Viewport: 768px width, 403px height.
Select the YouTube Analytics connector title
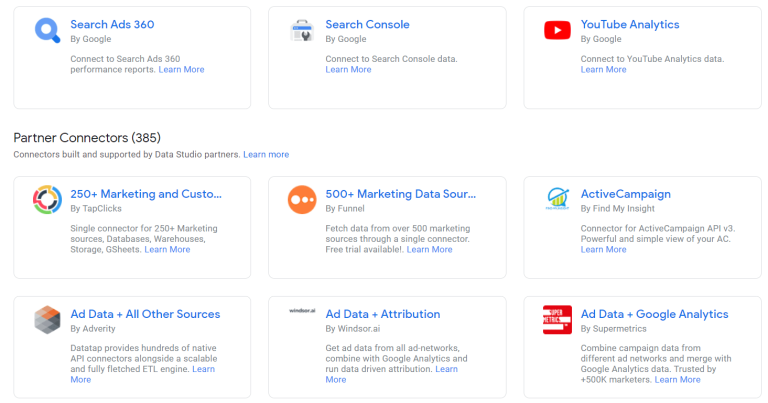click(x=629, y=24)
